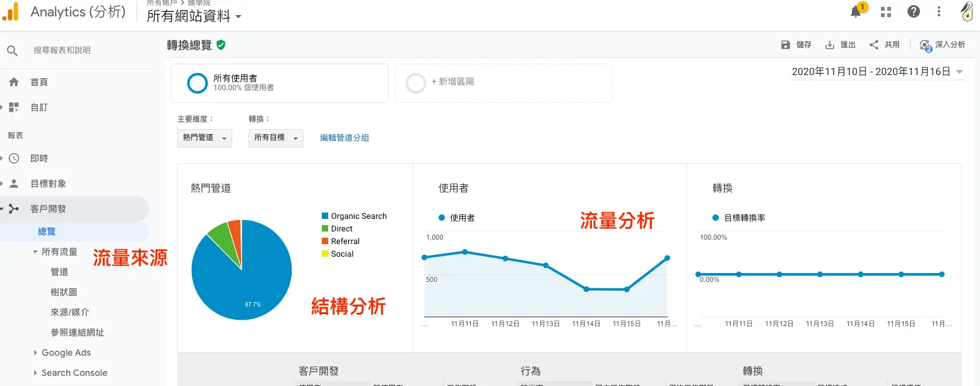Click the acquisition branch icon next to 客戶開發
The image size is (980, 386).
click(14, 209)
